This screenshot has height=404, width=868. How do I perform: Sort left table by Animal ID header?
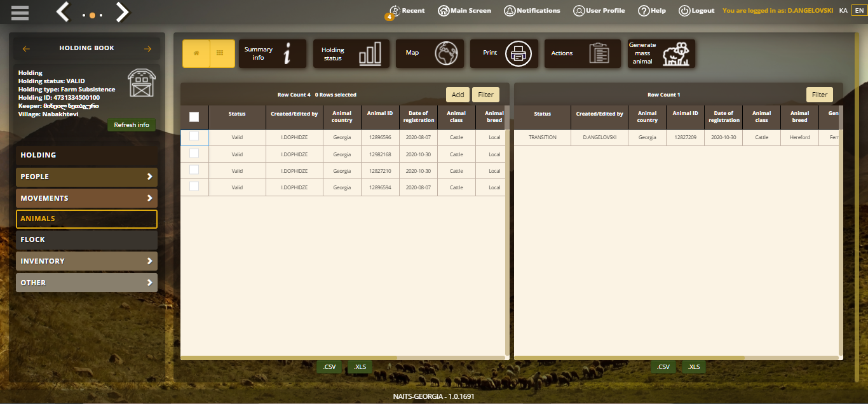point(380,117)
